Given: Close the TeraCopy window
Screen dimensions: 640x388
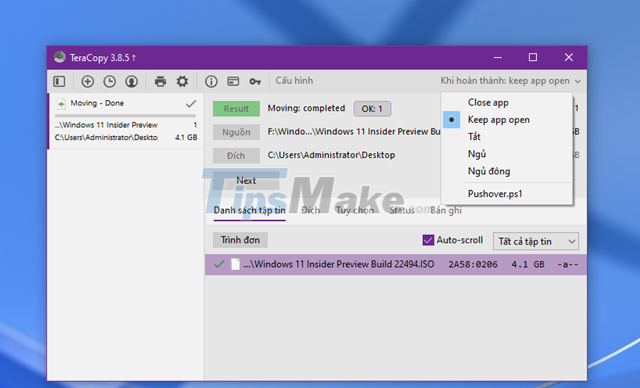Looking at the screenshot, I should coord(569,58).
